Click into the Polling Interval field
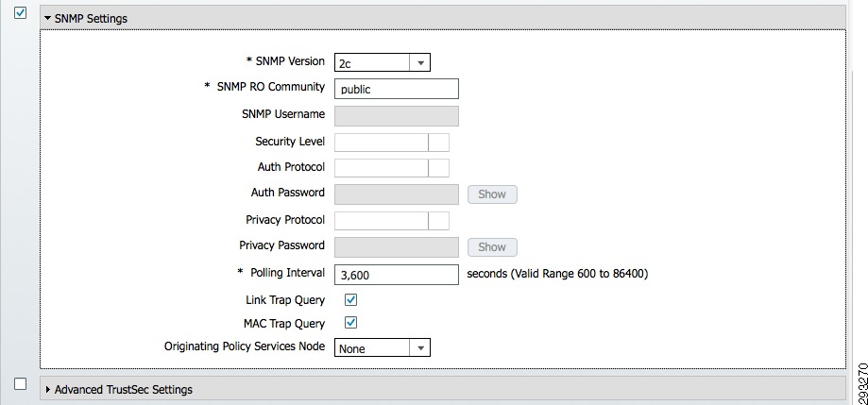This screenshot has height=405, width=868. pyautogui.click(x=397, y=275)
